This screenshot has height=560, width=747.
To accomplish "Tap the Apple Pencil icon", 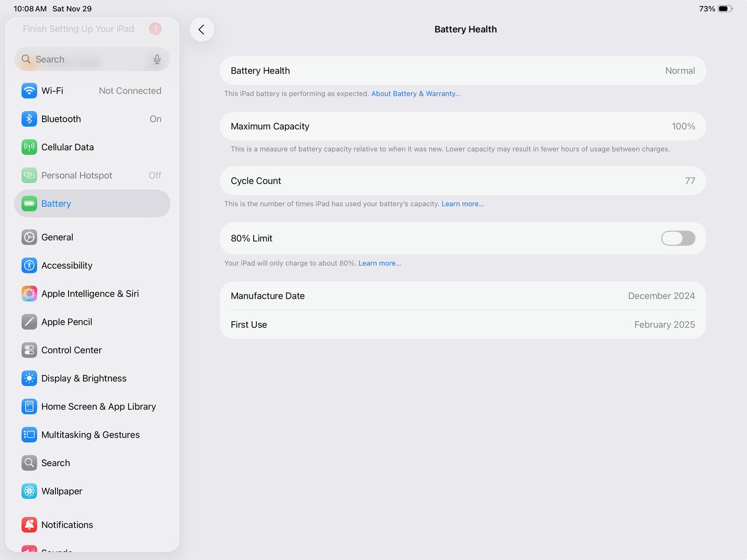I will coord(29,322).
